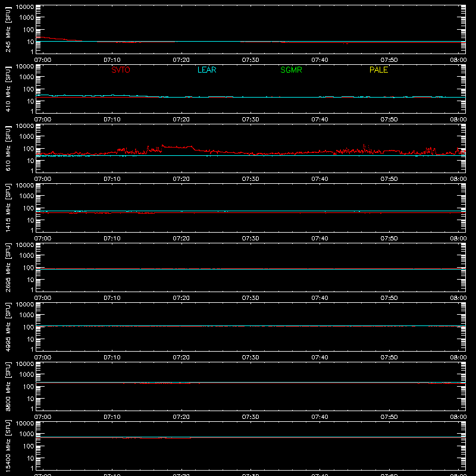Image resolution: width=476 pixels, height=476 pixels.
Task: Click the 07:00 tick label of the 245 MHz panel
Action: pos(43,60)
